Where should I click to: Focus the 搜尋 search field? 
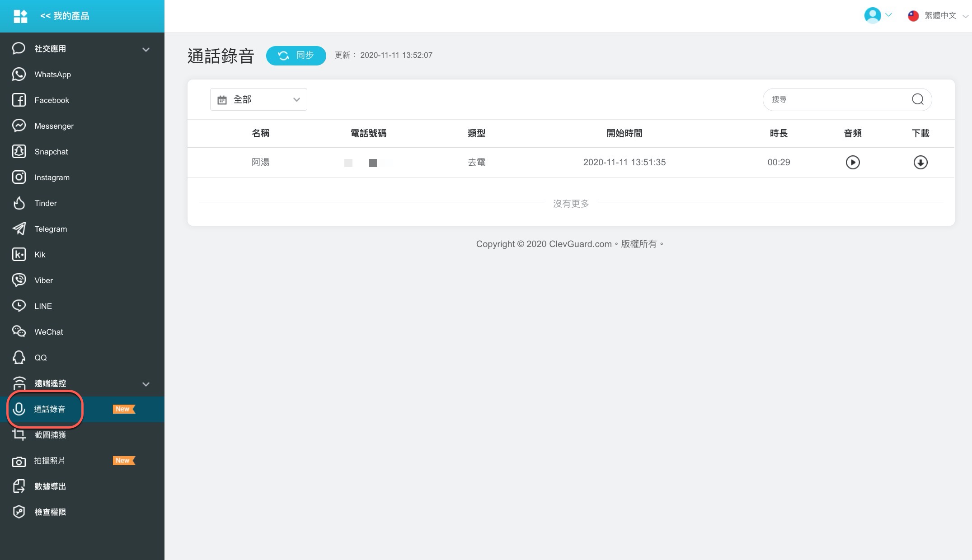[x=836, y=99]
